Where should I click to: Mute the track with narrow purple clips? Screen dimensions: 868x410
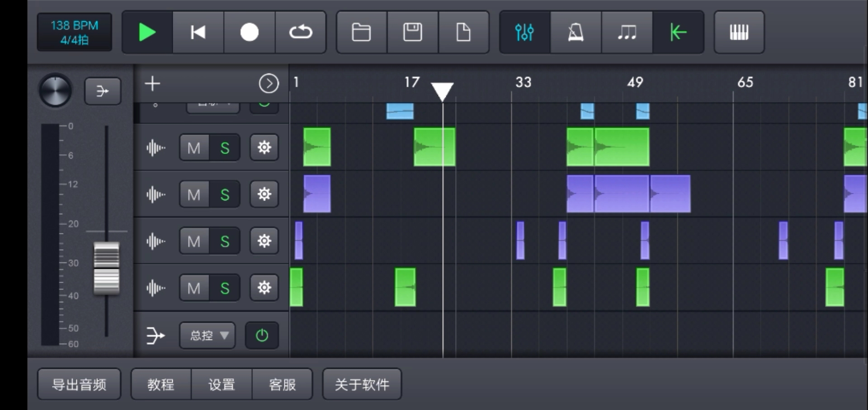tap(194, 241)
